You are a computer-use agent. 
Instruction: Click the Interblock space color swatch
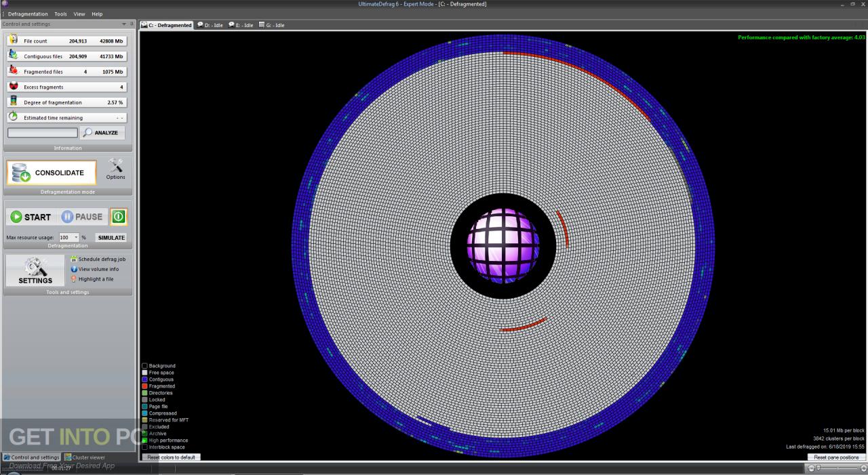[144, 447]
